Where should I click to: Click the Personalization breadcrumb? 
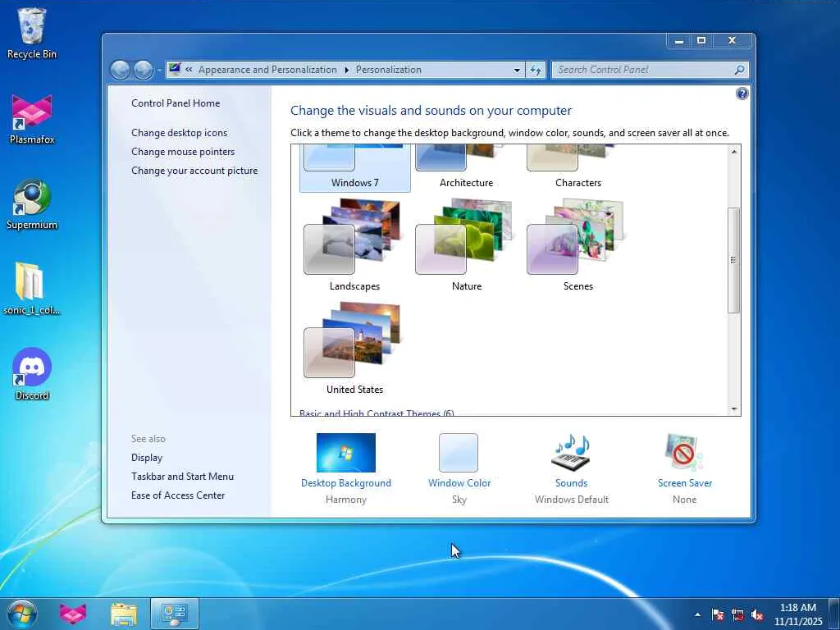tap(388, 70)
